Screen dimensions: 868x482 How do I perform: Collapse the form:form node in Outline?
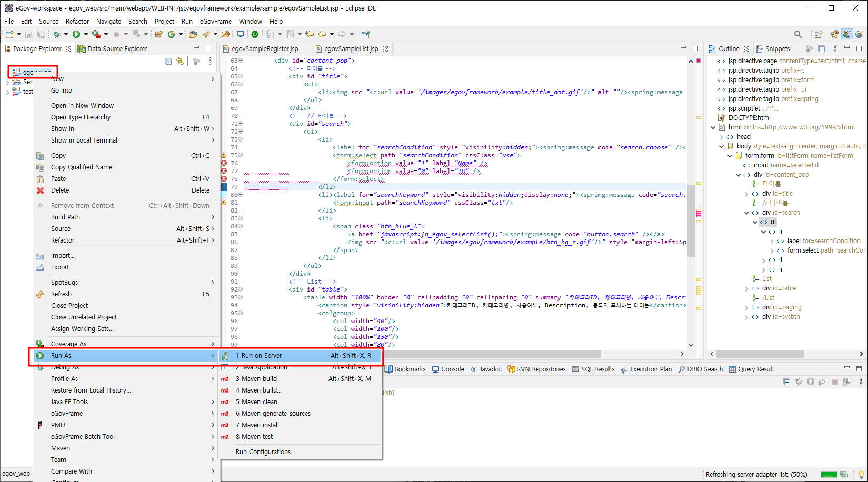pos(730,156)
